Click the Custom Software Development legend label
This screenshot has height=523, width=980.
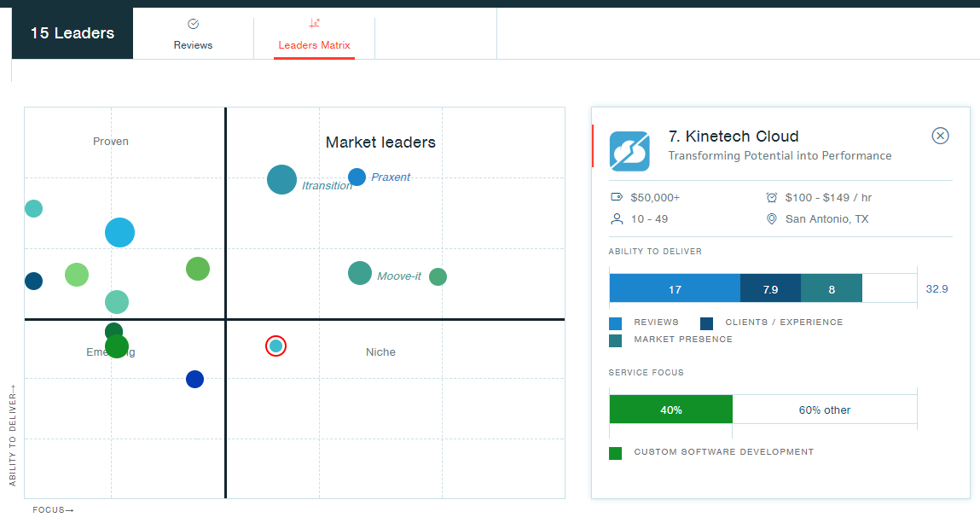pos(724,452)
